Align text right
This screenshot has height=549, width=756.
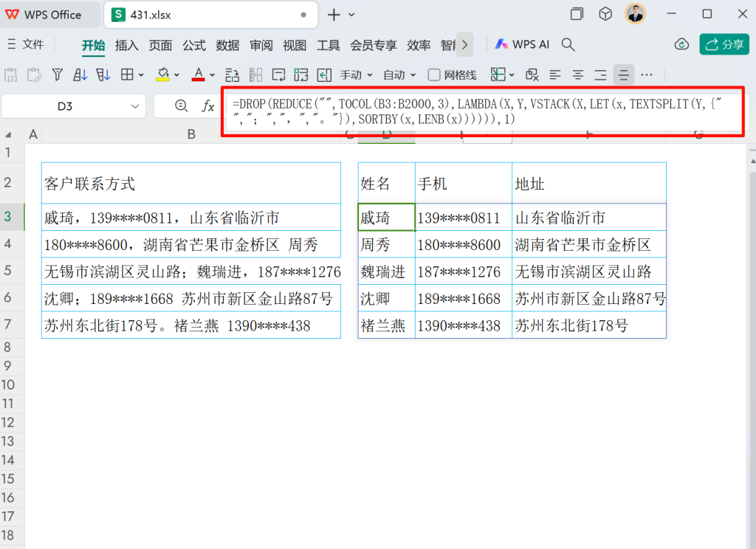click(600, 75)
